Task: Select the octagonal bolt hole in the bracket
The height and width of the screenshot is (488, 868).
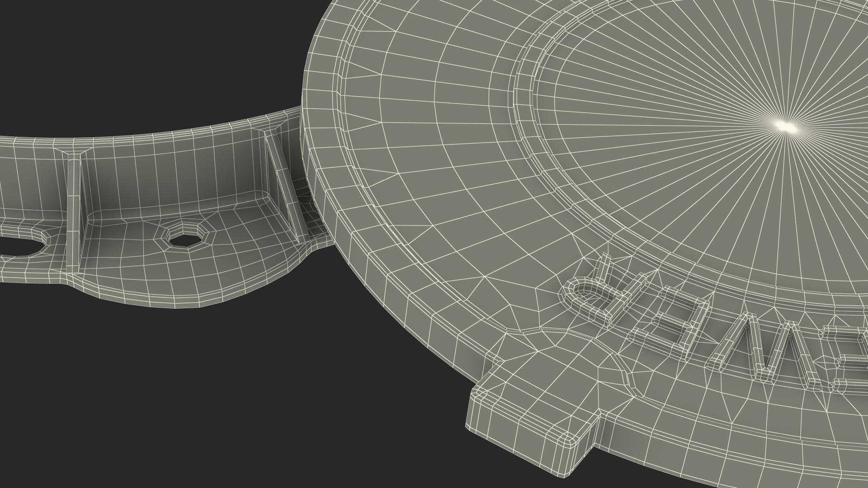Action: click(184, 239)
